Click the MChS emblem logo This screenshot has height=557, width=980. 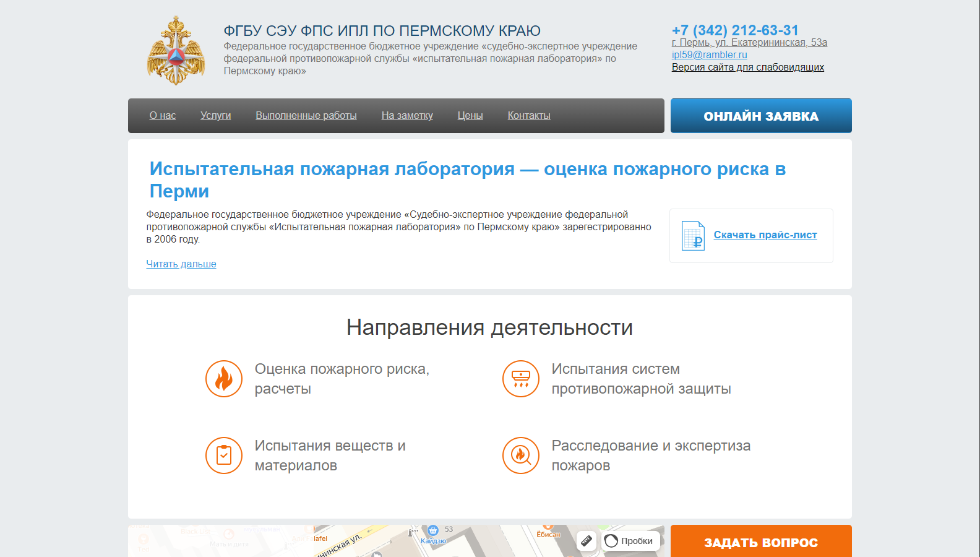pos(176,51)
